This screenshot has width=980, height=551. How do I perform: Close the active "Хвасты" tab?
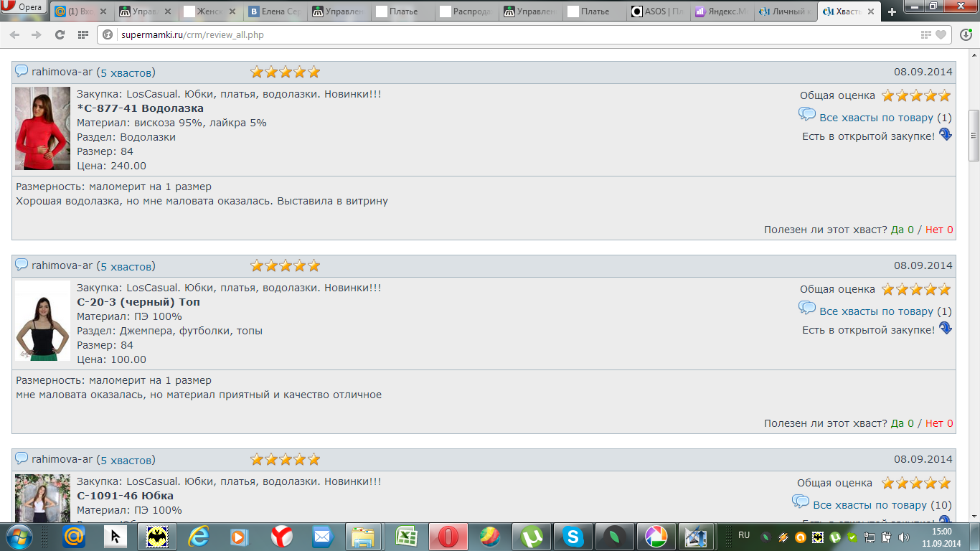(x=872, y=11)
